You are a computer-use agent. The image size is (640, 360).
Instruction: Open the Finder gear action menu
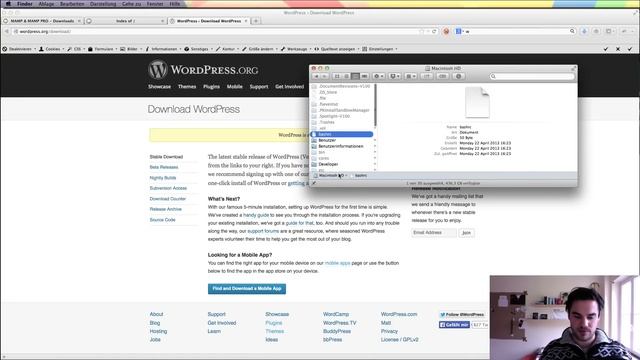click(x=379, y=76)
